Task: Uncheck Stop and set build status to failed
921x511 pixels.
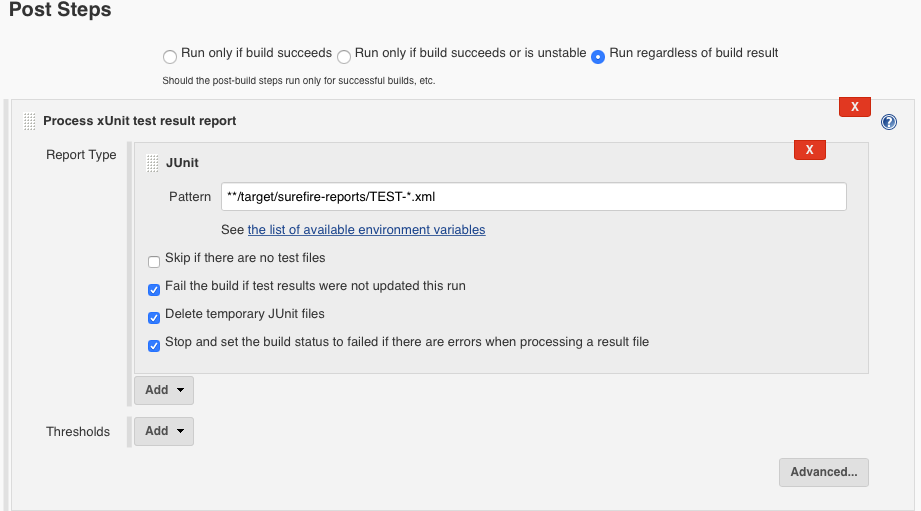Action: click(x=154, y=346)
